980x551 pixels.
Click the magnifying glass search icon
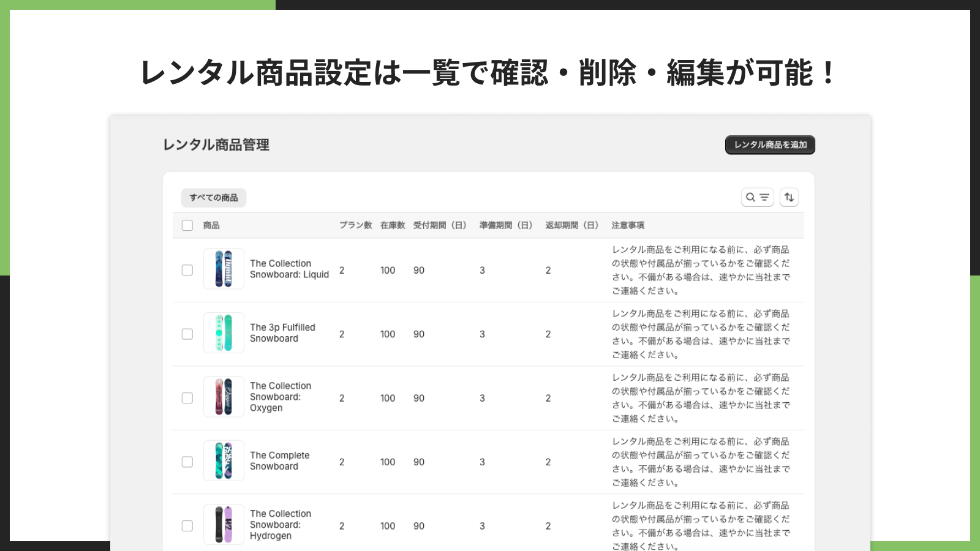(751, 197)
